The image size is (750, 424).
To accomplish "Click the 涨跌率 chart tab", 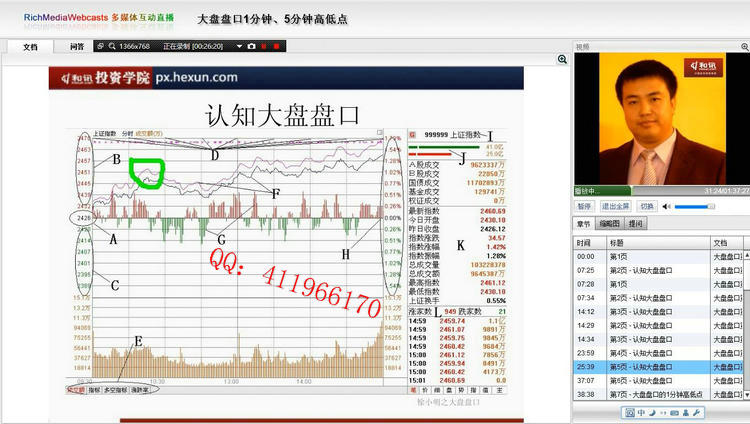I will point(140,390).
